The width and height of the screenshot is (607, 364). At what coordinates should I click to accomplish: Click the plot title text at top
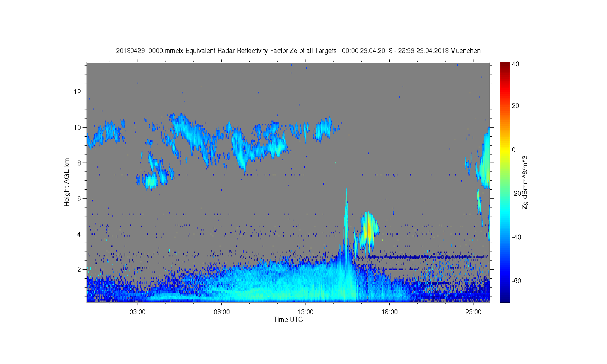coord(298,51)
